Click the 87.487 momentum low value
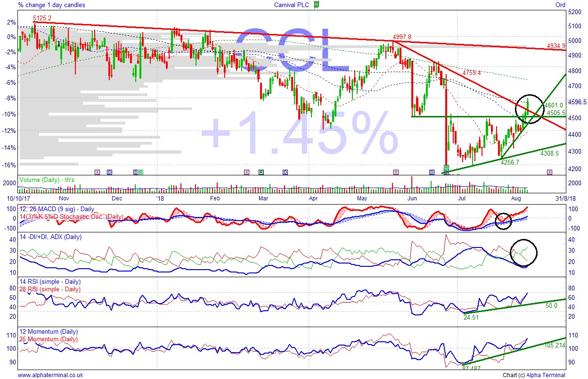 (x=472, y=368)
